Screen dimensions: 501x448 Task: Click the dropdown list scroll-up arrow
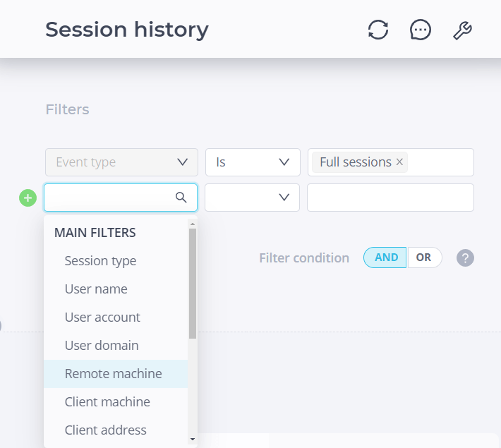(193, 224)
